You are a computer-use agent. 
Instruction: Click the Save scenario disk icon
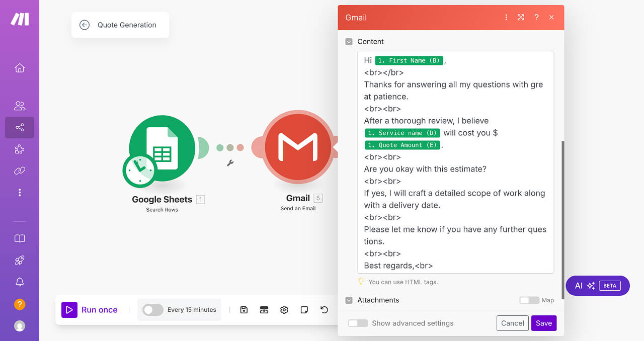pos(244,310)
